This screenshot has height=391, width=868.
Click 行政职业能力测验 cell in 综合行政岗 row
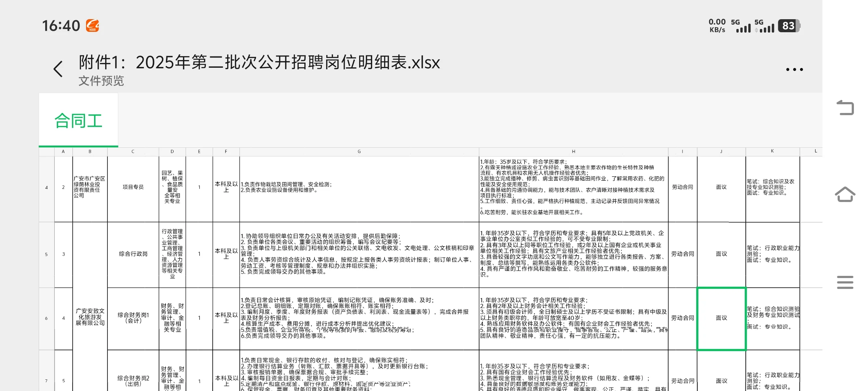(x=773, y=254)
